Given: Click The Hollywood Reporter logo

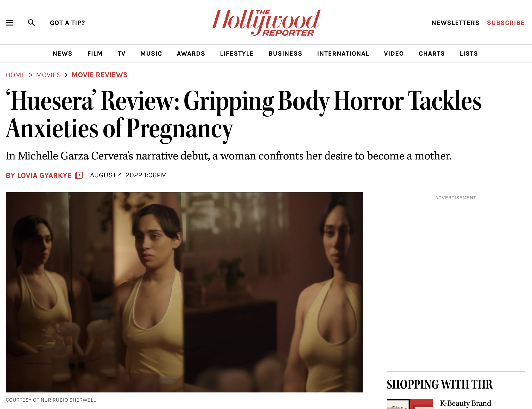Looking at the screenshot, I should (265, 23).
